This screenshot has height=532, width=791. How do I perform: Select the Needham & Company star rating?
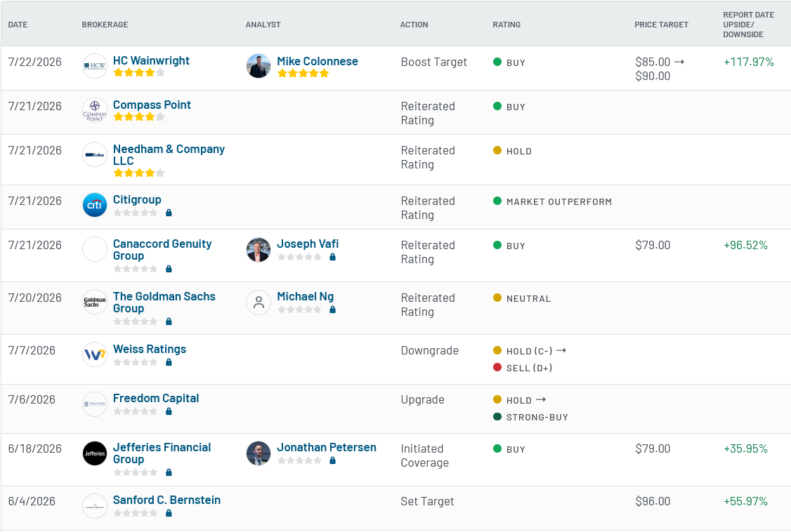coord(139,173)
